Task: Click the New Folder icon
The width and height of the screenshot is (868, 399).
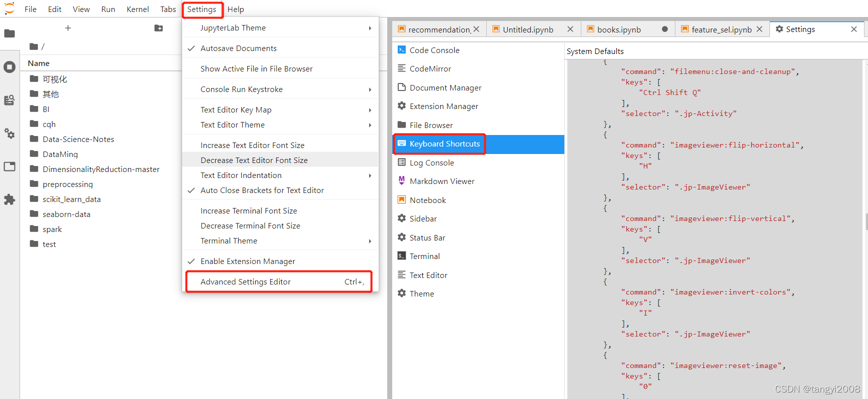Action: point(159,28)
